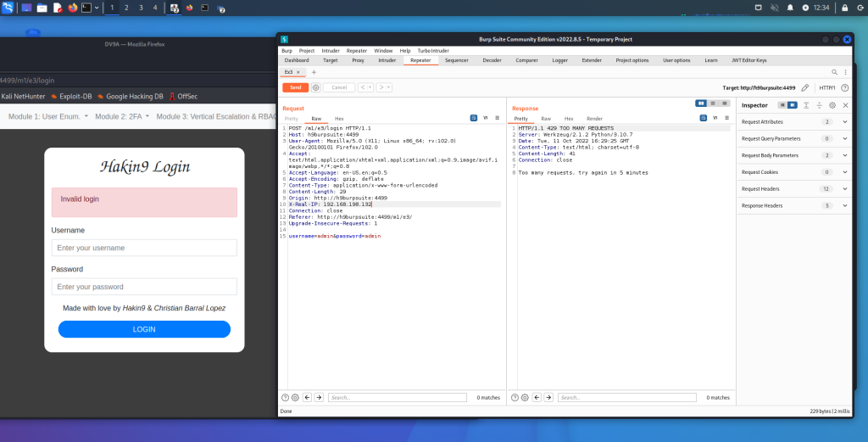The image size is (868, 442).
Task: Open the Project menu
Action: click(306, 50)
